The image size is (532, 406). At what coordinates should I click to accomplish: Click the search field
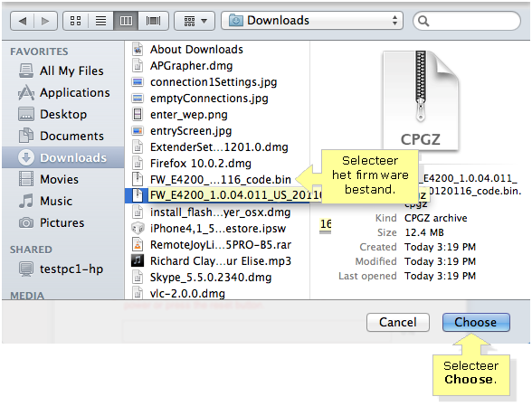(x=467, y=21)
